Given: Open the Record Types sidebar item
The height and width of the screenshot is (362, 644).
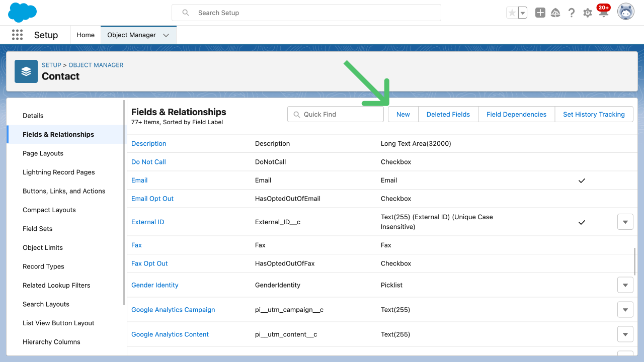Looking at the screenshot, I should pos(44,266).
